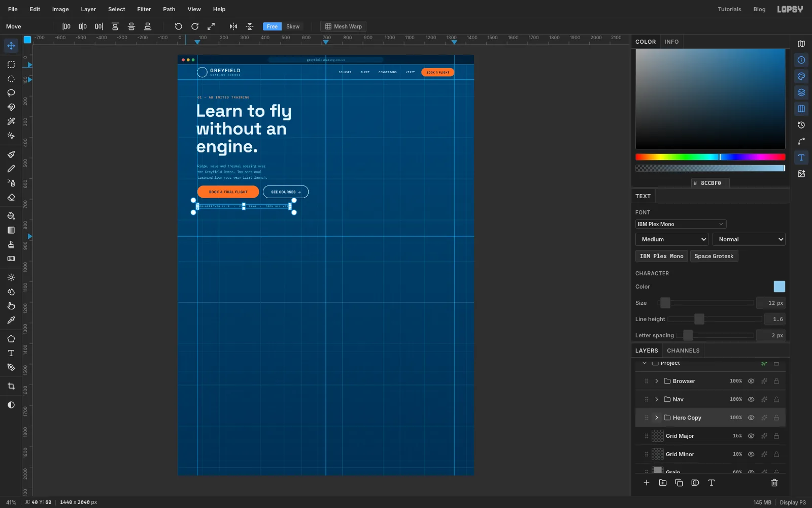The image size is (812, 508).
Task: Open the Normal font style dropdown
Action: 749,239
